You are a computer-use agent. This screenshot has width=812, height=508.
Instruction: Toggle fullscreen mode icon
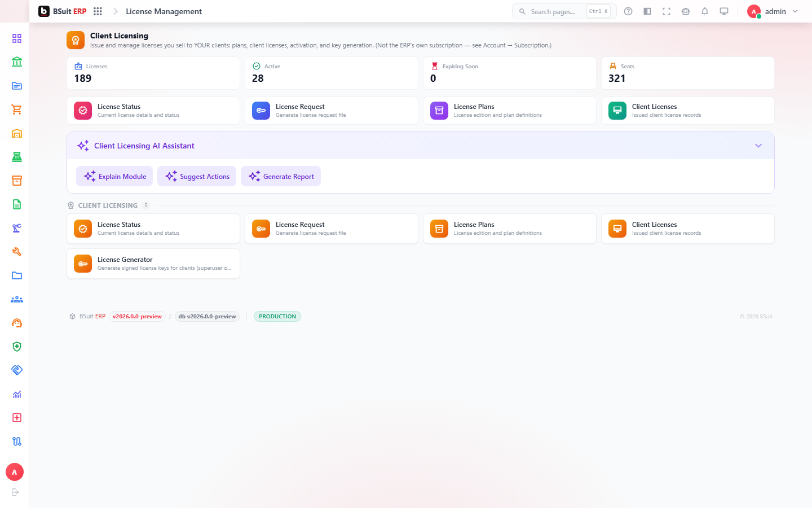[667, 11]
